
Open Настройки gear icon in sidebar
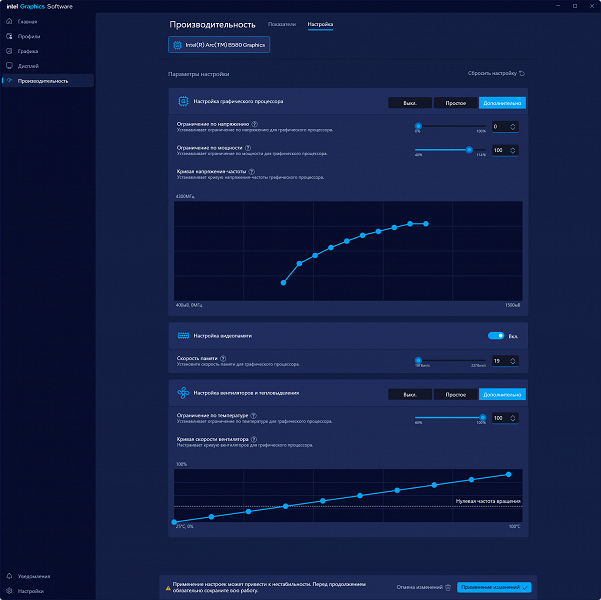pyautogui.click(x=10, y=591)
